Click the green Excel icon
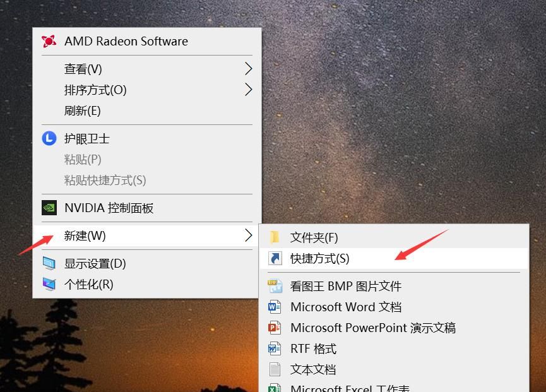546x392 pixels. click(x=275, y=388)
